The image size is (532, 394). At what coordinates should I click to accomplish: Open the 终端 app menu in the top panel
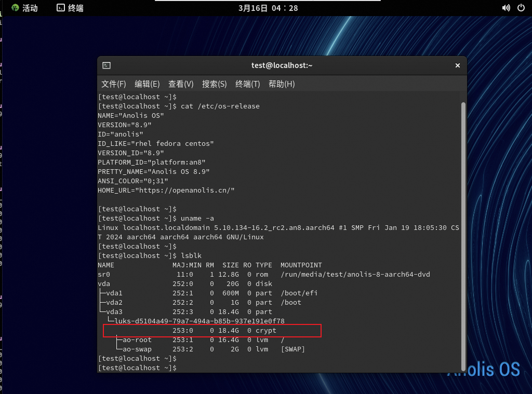pyautogui.click(x=75, y=8)
